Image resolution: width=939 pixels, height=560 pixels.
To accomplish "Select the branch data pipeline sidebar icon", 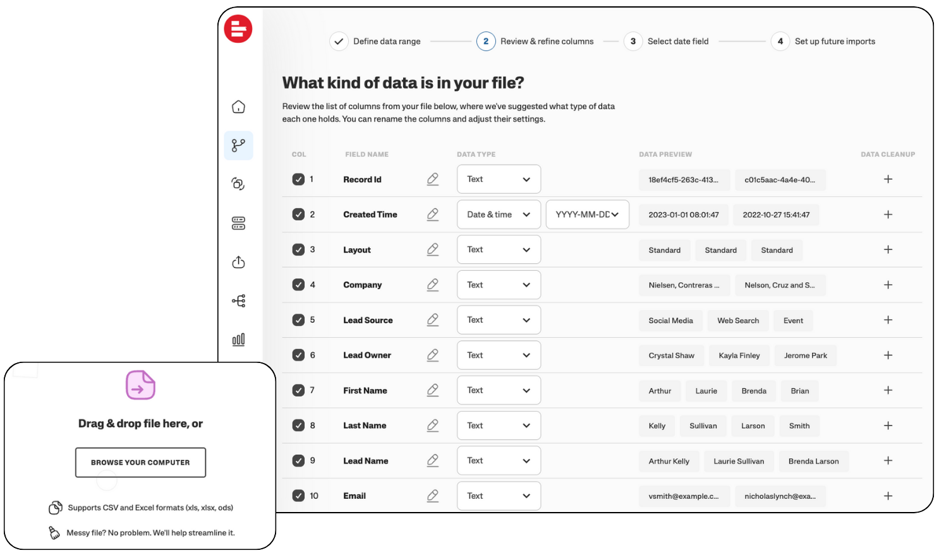I will click(x=238, y=145).
